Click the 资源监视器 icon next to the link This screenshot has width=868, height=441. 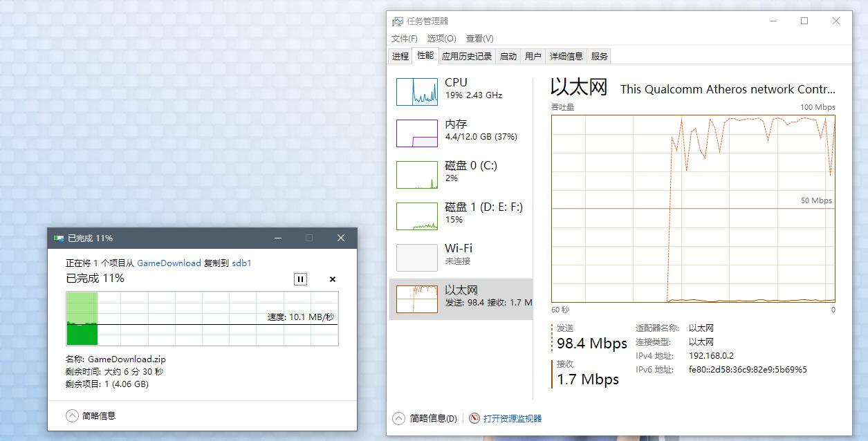474,418
